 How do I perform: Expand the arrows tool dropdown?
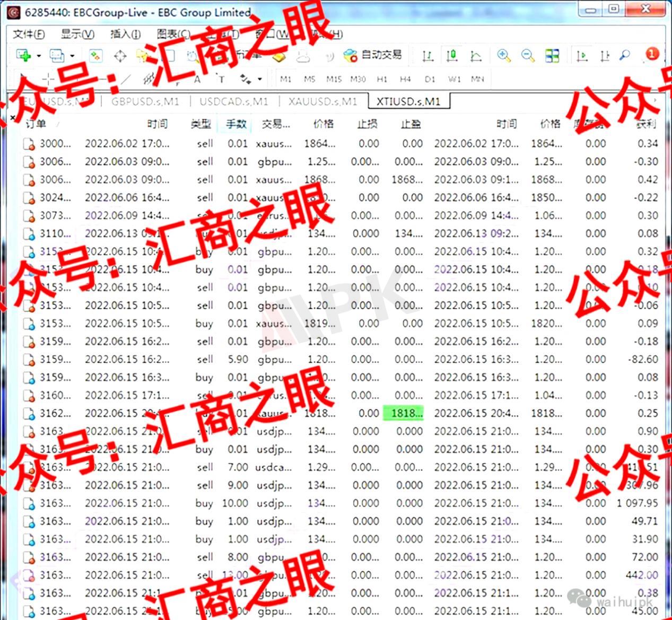point(260,80)
